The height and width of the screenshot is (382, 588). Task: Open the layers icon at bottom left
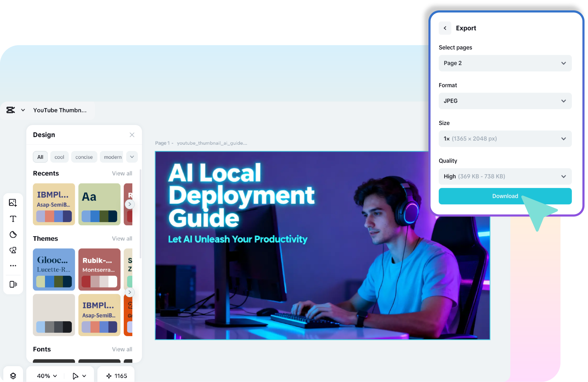pos(13,376)
